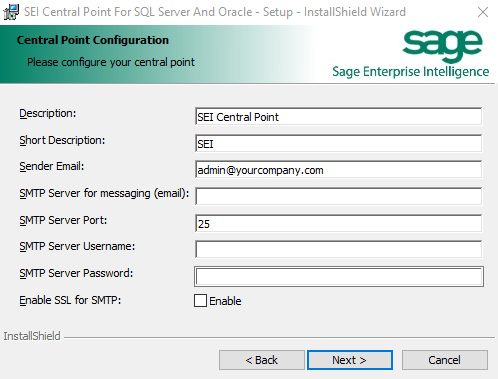Click the SMTP Server Port field
Viewport: 498px width, 379px height.
pyautogui.click(x=338, y=223)
